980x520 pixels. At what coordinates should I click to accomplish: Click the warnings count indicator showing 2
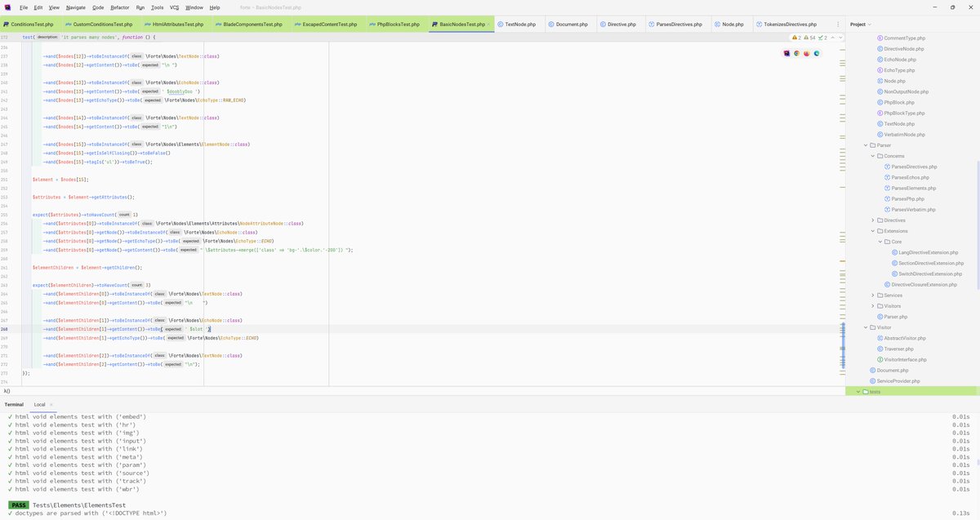[x=796, y=38]
